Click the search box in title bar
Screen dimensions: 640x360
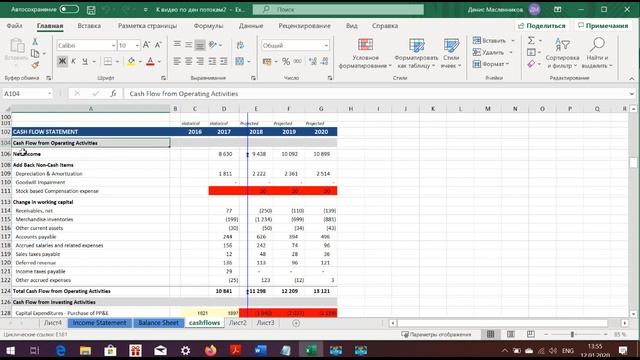338,9
